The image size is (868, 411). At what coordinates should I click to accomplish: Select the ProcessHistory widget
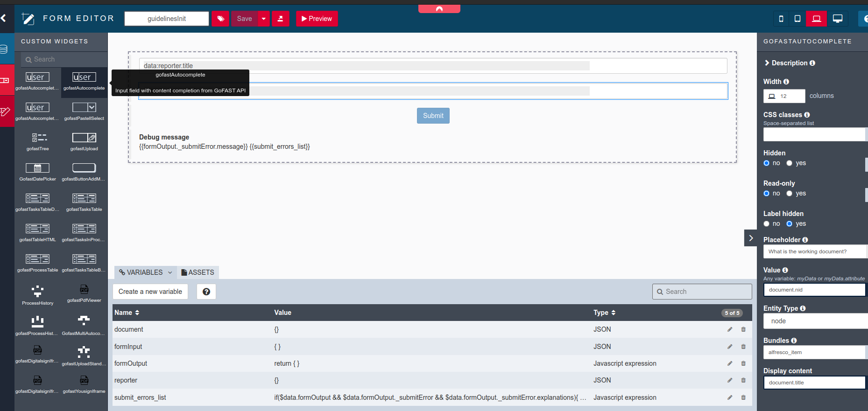[x=38, y=295]
